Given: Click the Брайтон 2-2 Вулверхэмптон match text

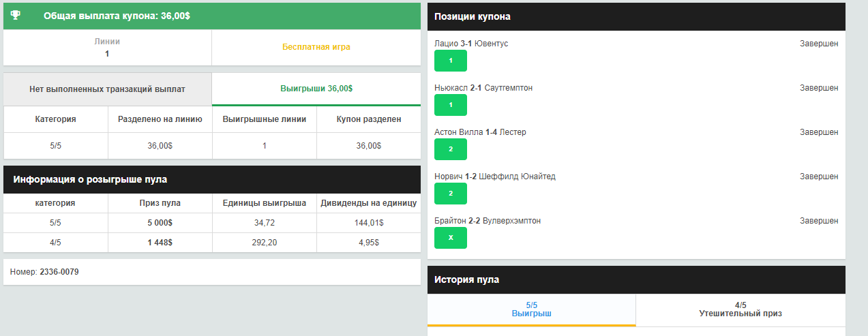Looking at the screenshot, I should pyautogui.click(x=488, y=221).
